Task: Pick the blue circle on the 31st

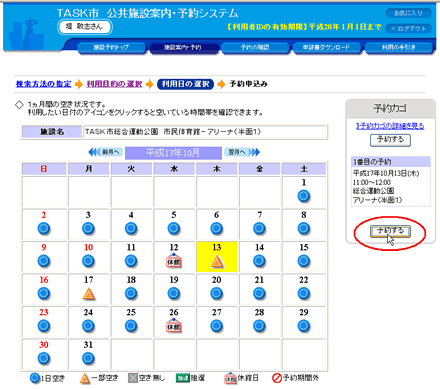Action: (88, 358)
